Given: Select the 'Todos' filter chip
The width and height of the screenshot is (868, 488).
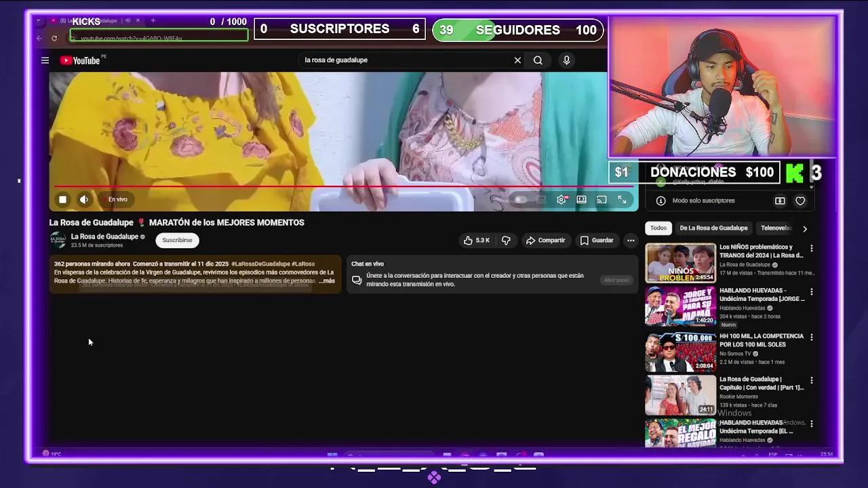Looking at the screenshot, I should pyautogui.click(x=658, y=228).
